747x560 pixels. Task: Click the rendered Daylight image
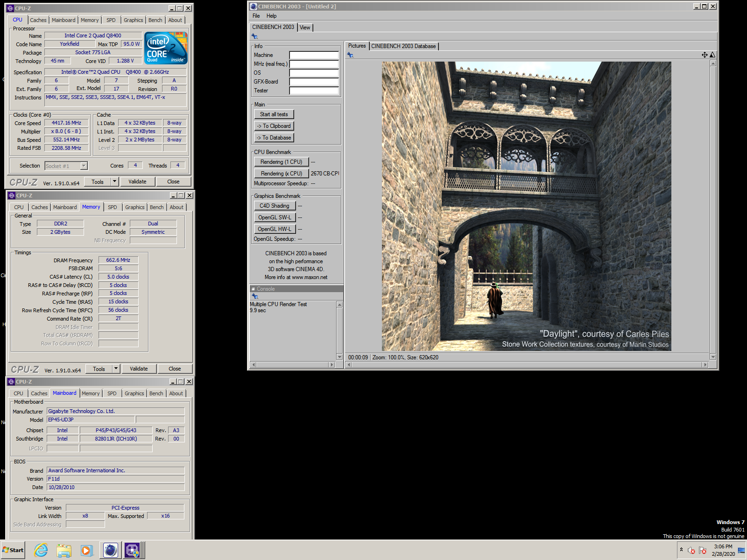526,206
